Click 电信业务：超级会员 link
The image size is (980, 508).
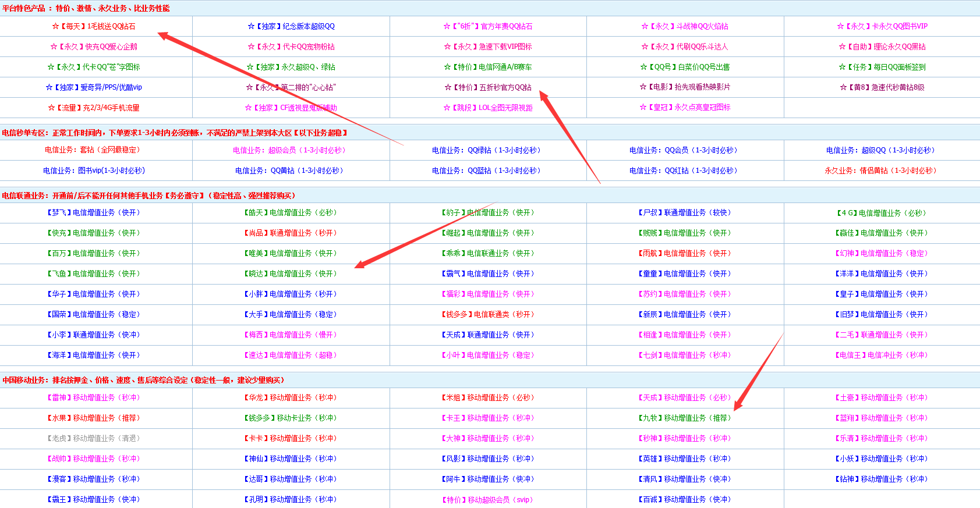point(289,150)
